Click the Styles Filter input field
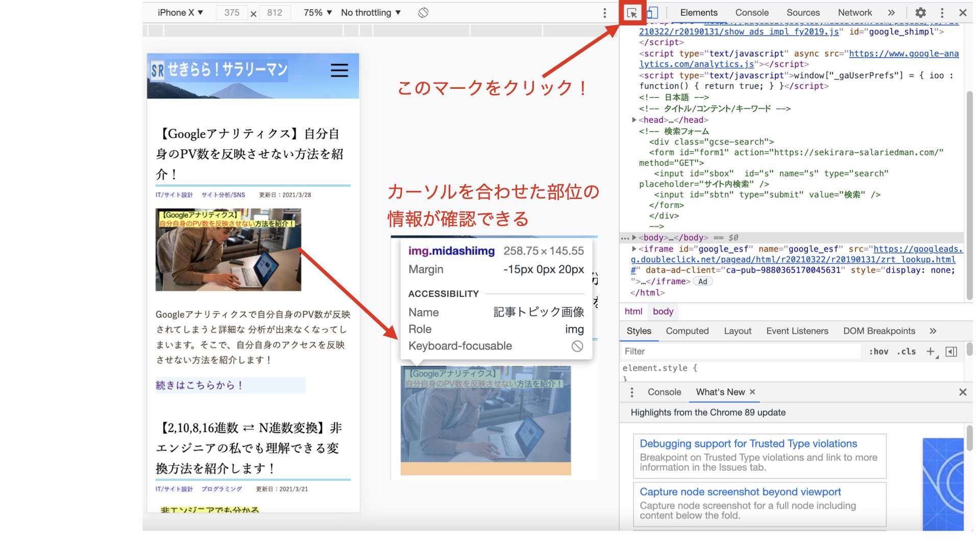Viewport: 980px width, 551px height. click(x=741, y=352)
